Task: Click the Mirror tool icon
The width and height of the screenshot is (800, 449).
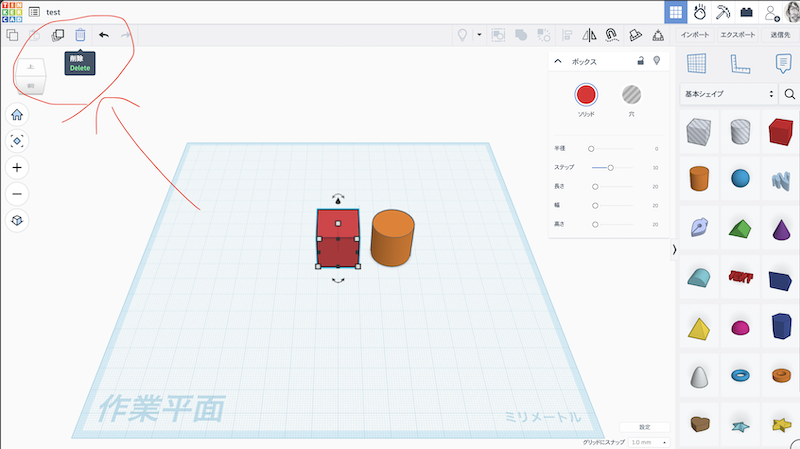Action: pos(588,35)
